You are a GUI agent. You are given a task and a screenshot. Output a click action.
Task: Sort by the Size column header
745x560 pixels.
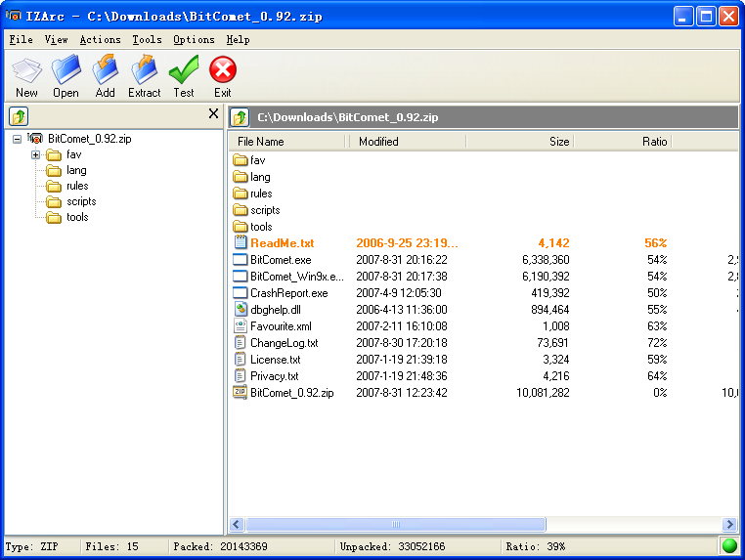[x=520, y=142]
